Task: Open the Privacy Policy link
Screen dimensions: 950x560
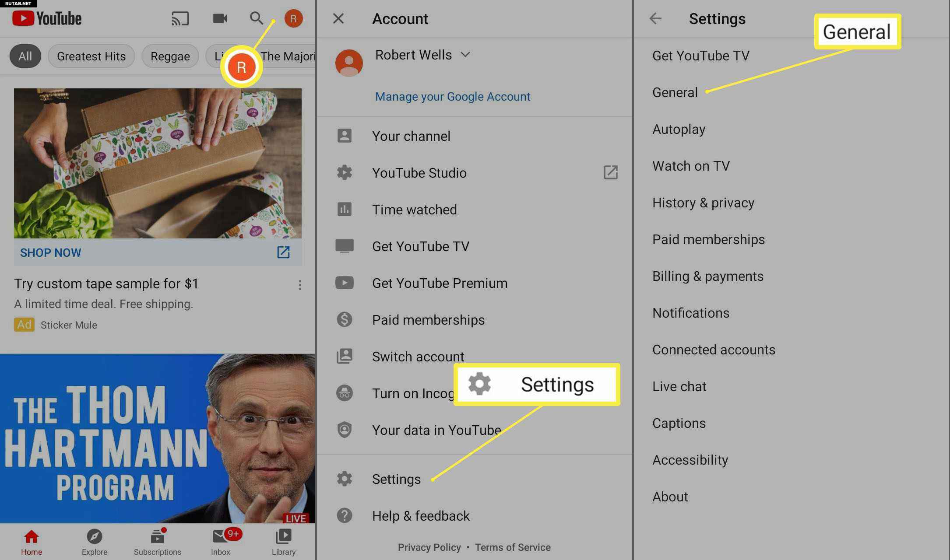Action: (429, 547)
